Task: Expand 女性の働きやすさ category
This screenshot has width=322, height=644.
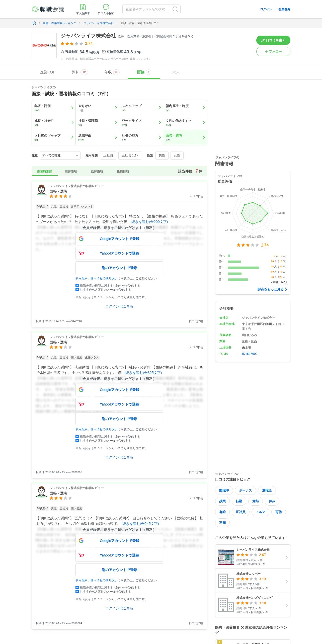Action: 185,123
